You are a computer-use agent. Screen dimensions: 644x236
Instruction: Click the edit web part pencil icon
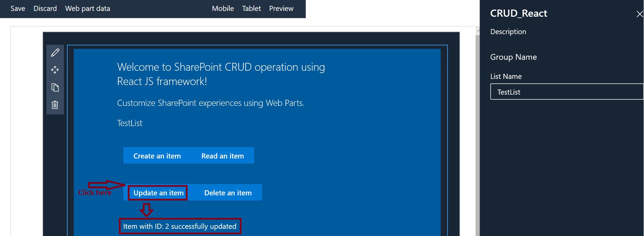click(55, 53)
